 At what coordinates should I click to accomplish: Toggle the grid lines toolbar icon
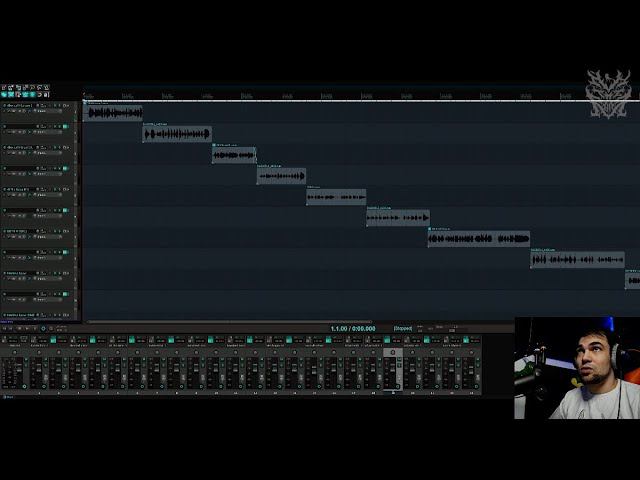(33, 94)
